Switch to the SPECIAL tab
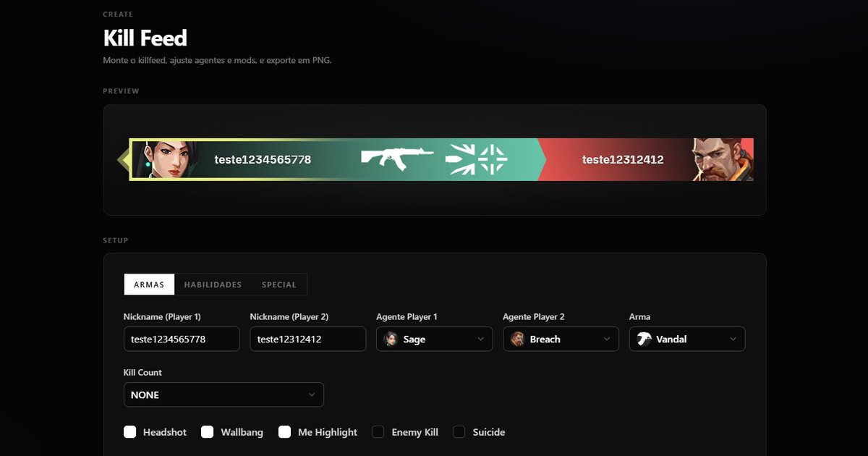 click(x=279, y=284)
